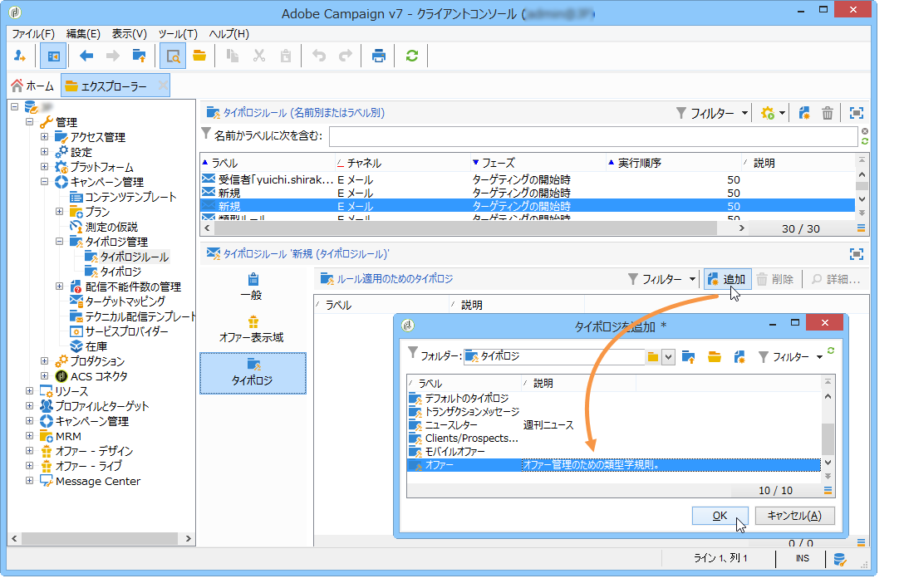Open the 編集(E) menu
Image resolution: width=904 pixels, height=588 pixels.
click(x=83, y=34)
